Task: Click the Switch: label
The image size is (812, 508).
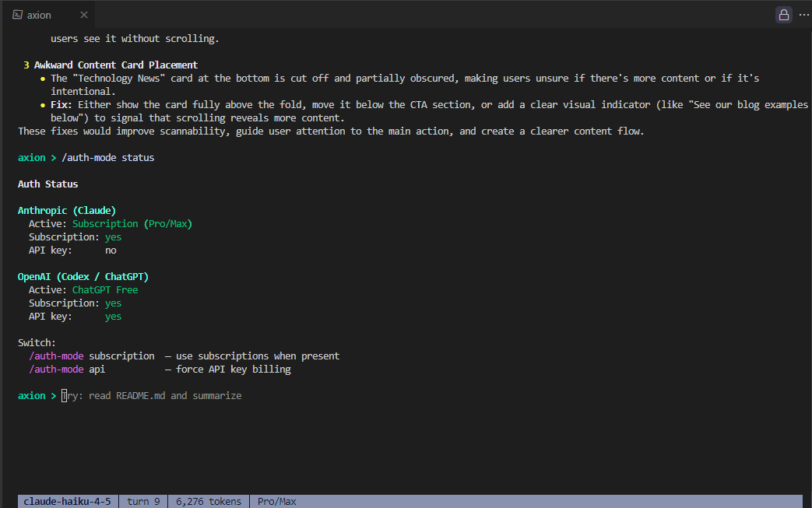Action: tap(37, 343)
